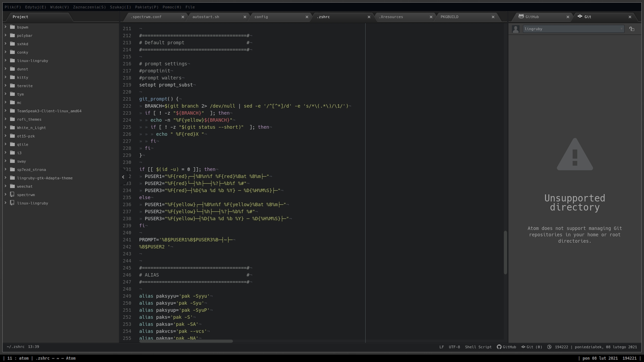644x362 pixels.
Task: Open the Pomoc(H) menu
Action: [172, 7]
